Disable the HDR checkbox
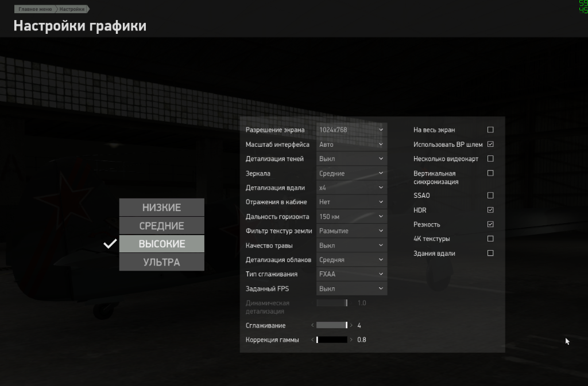The width and height of the screenshot is (588, 386). pyautogui.click(x=490, y=210)
